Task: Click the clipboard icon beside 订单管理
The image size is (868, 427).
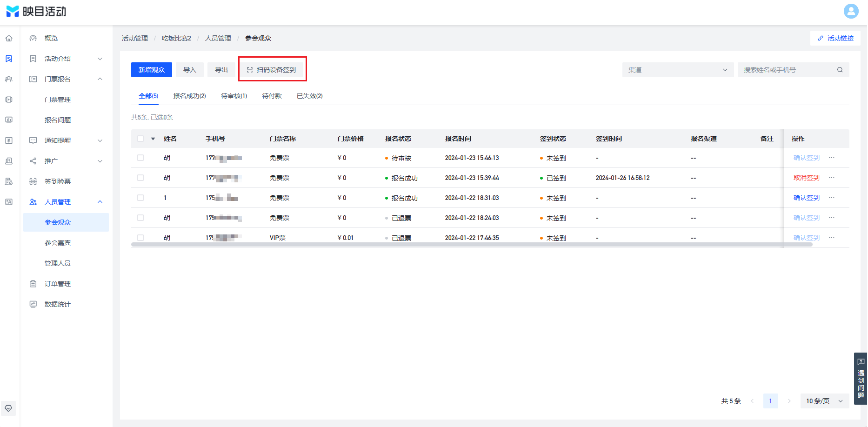Action: pyautogui.click(x=33, y=284)
